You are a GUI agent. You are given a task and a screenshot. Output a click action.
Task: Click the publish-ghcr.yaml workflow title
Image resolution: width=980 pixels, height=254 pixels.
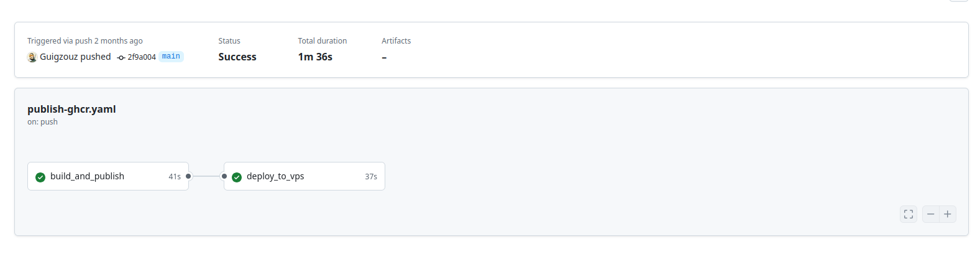pos(71,109)
